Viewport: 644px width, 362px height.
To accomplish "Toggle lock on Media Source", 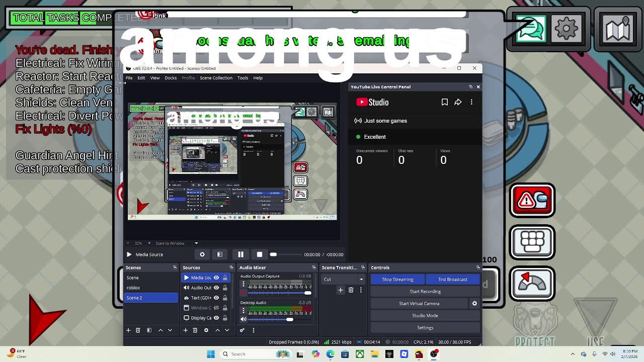I will pos(225,278).
